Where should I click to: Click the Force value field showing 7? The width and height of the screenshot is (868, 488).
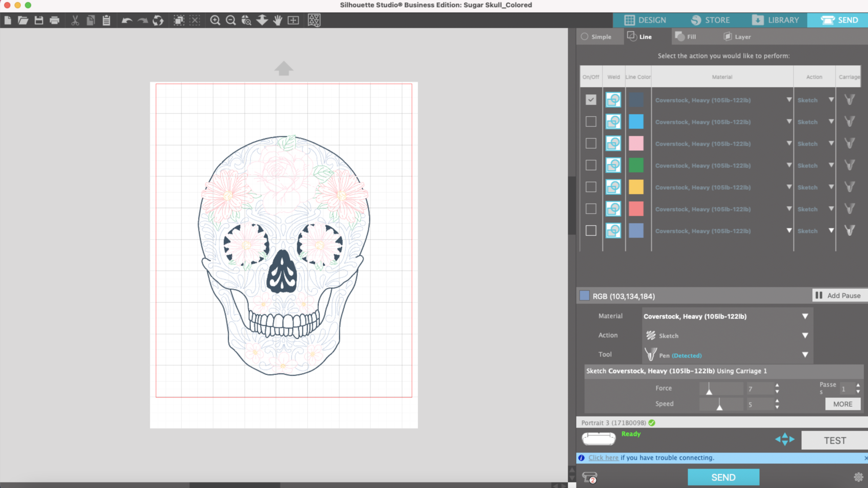760,389
